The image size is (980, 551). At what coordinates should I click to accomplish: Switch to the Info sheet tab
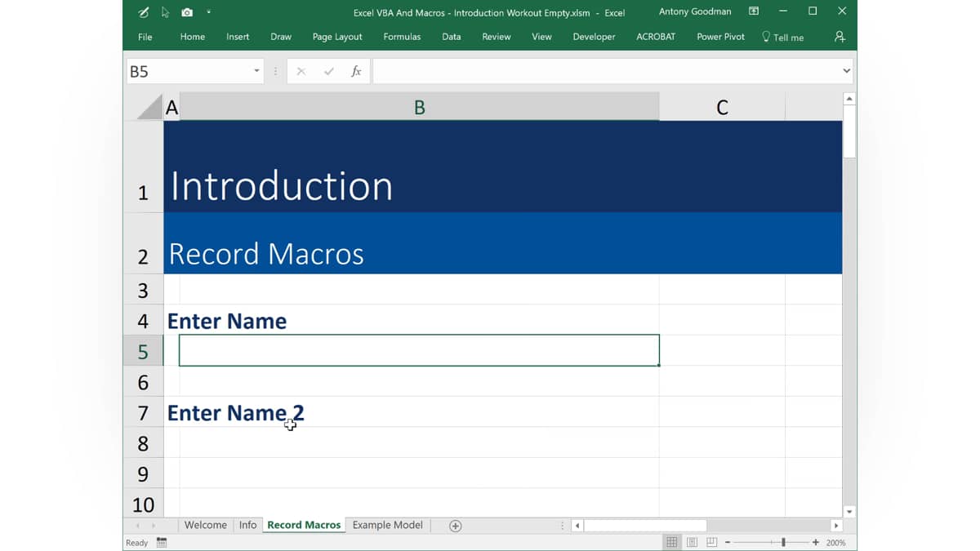pos(247,525)
